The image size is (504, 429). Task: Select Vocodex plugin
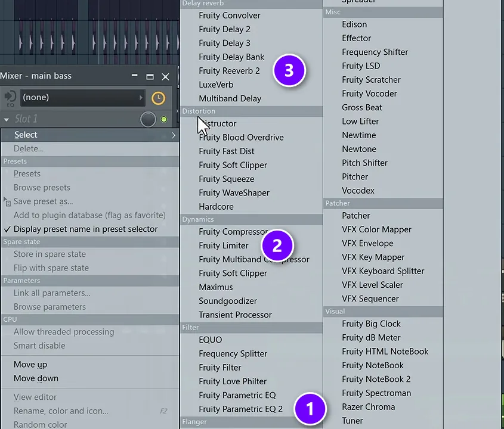pos(358,191)
